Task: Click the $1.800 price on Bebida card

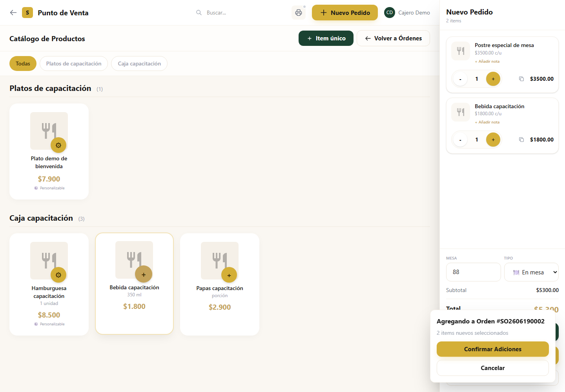Action: [134, 307]
